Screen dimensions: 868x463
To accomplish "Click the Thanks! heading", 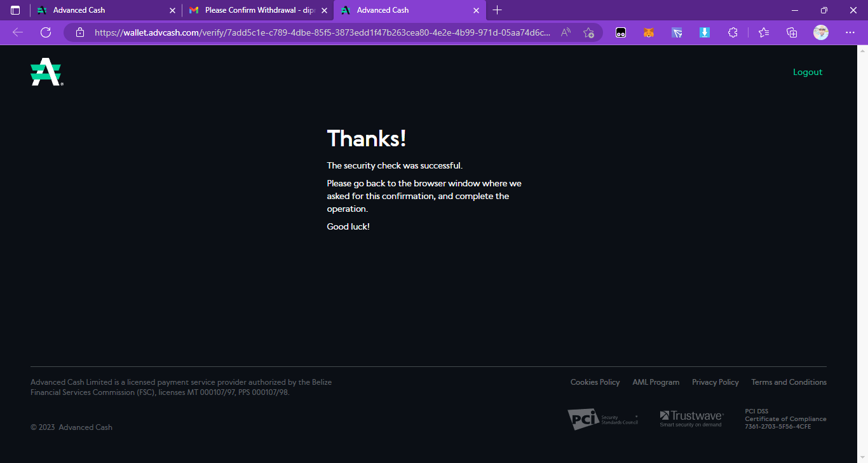I will (x=367, y=139).
